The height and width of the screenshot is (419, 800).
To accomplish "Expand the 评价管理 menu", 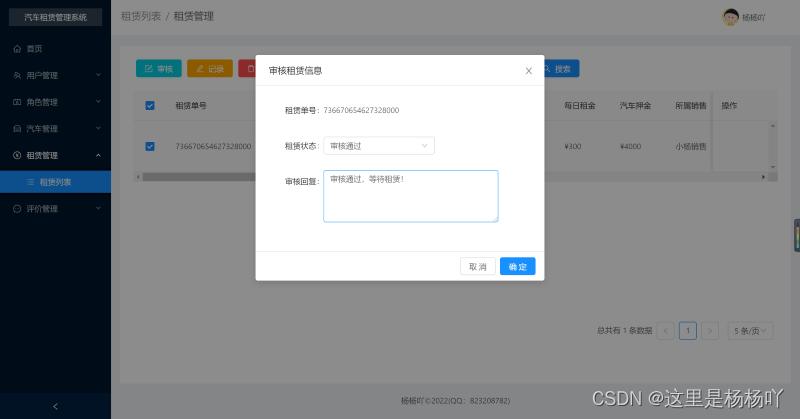I will pyautogui.click(x=55, y=208).
